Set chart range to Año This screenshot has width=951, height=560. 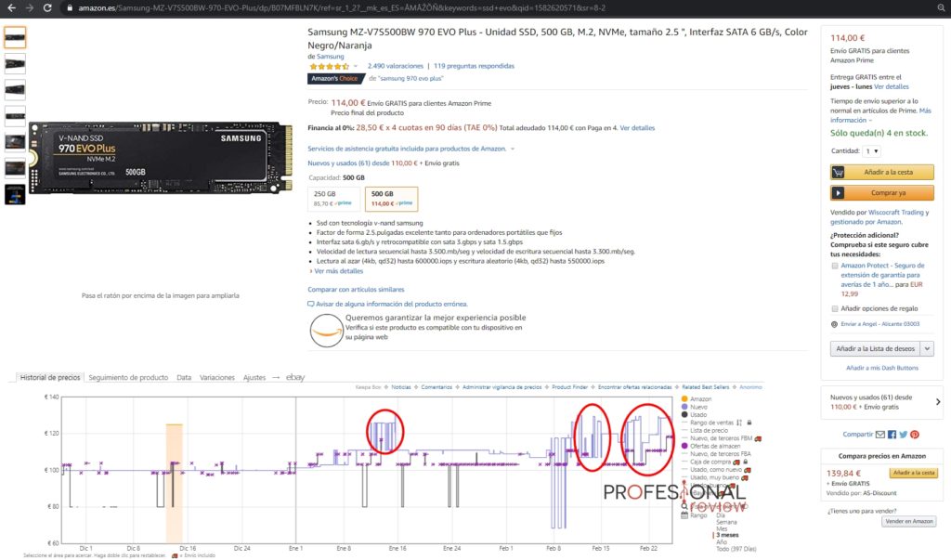point(721,541)
